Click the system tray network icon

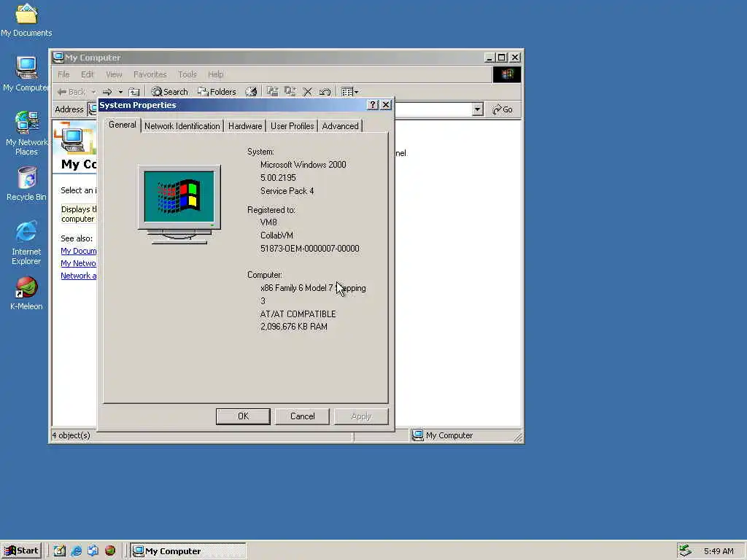coord(685,551)
